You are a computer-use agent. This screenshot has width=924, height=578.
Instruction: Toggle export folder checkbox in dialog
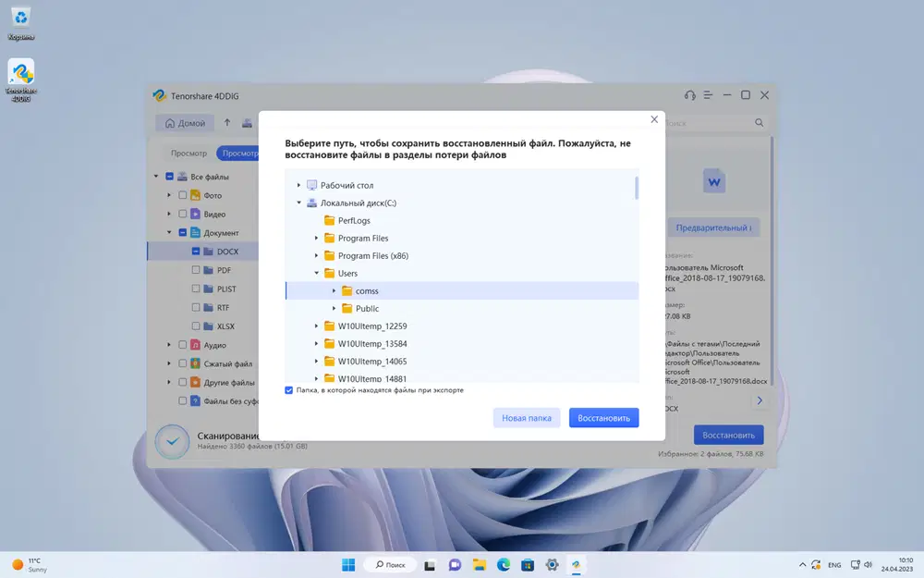pyautogui.click(x=288, y=390)
